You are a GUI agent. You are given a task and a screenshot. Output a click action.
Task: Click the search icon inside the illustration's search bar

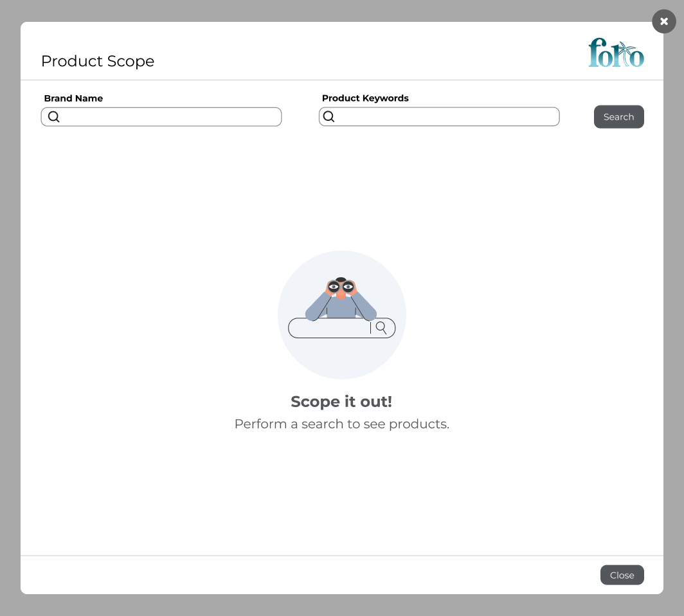(382, 327)
